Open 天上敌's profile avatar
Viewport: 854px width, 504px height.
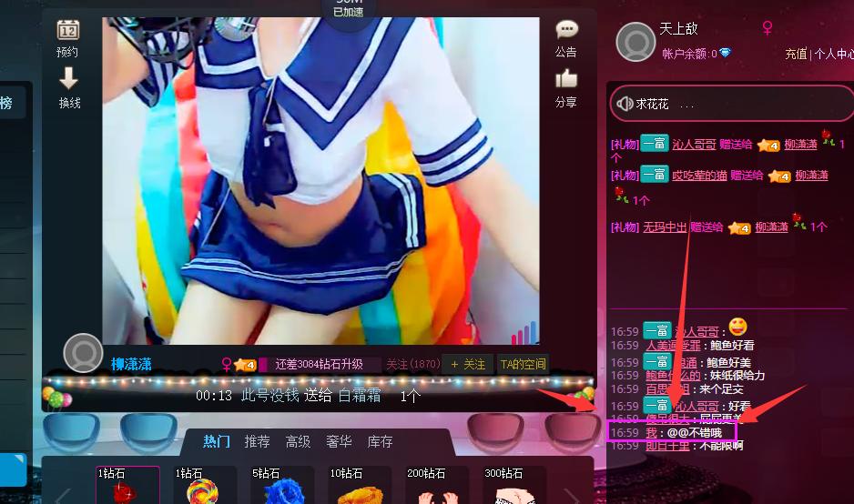coord(635,42)
